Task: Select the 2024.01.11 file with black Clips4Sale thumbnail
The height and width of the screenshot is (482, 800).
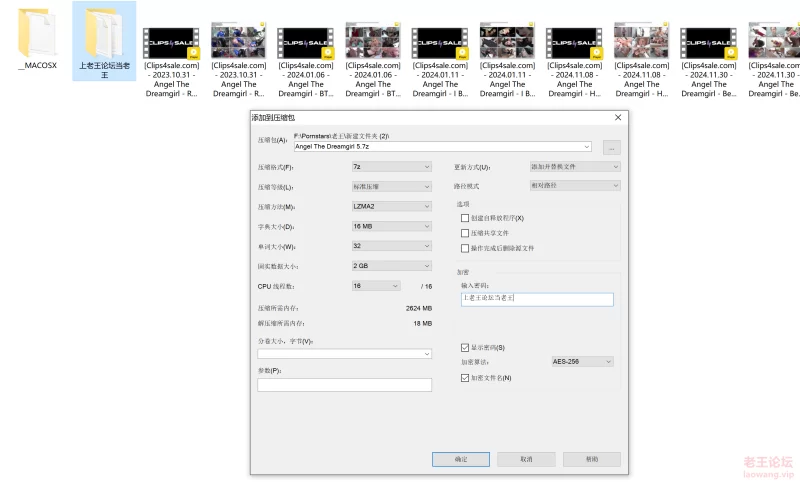Action: pyautogui.click(x=440, y=61)
